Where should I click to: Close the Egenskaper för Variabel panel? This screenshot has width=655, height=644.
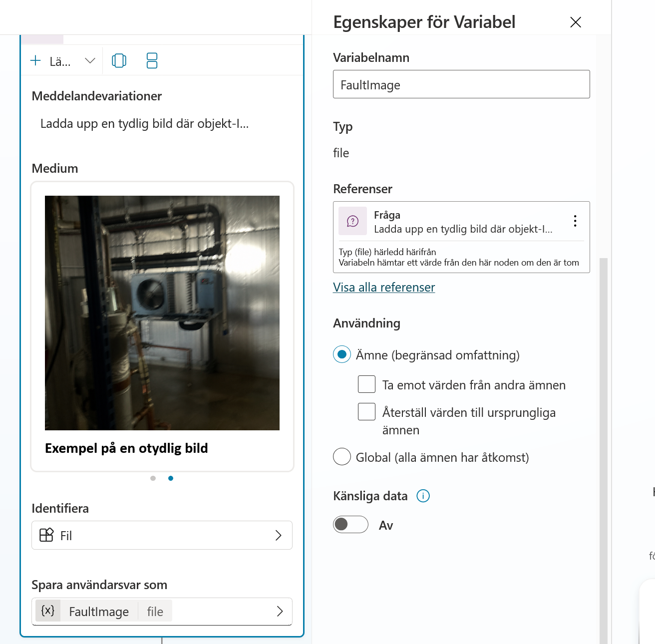576,22
